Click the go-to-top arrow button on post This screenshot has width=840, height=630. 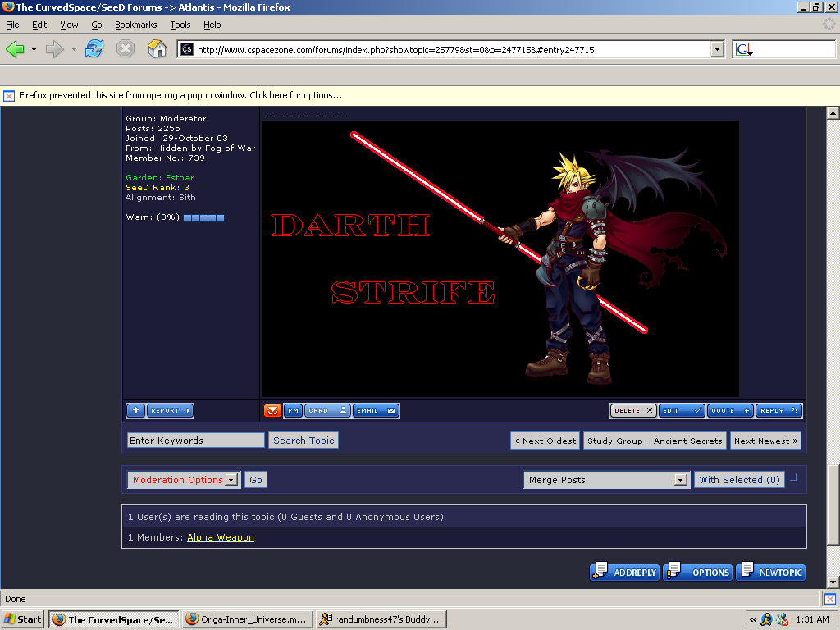[135, 410]
